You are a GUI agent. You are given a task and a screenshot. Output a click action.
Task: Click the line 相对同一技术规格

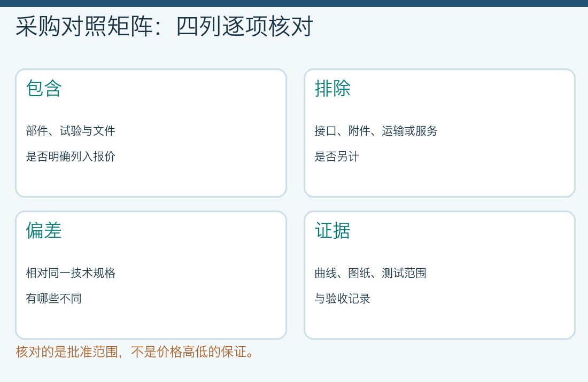pyautogui.click(x=71, y=273)
